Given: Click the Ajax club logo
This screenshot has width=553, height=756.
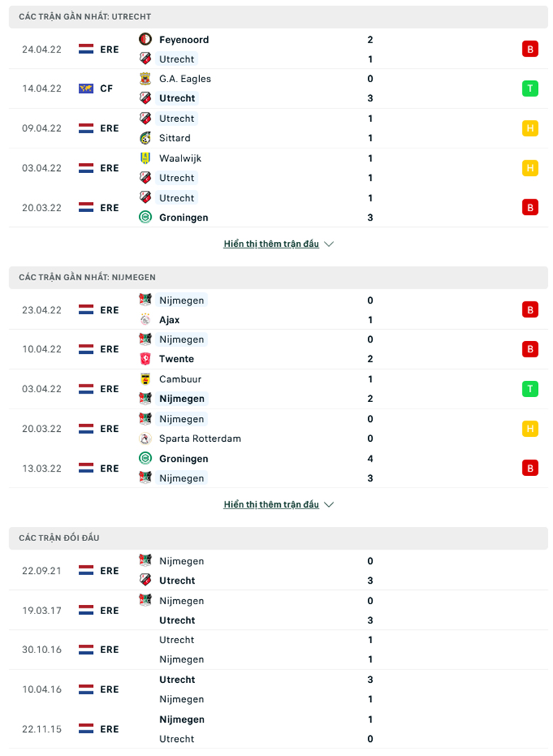Looking at the screenshot, I should 145,320.
